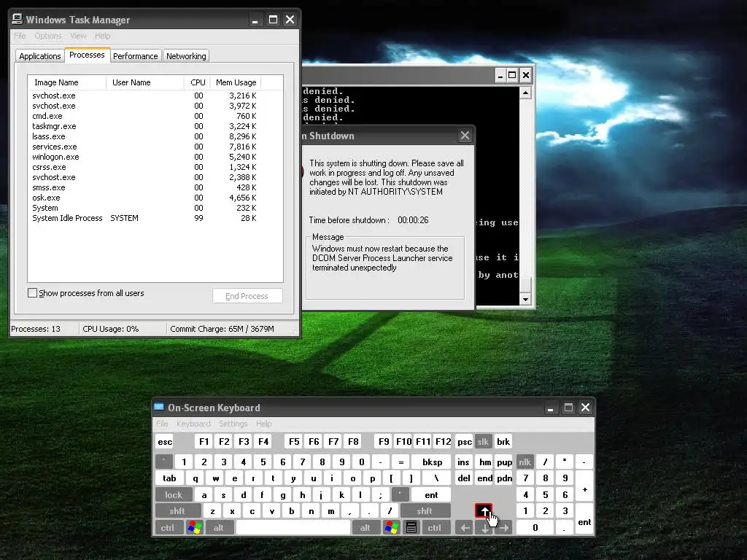Click the command window scroll down arrow

point(525,300)
